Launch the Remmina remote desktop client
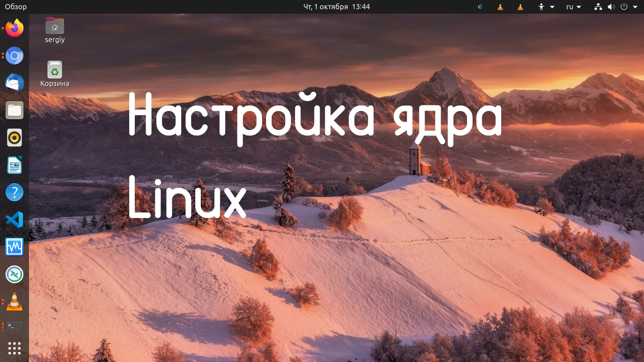The width and height of the screenshot is (644, 362). [x=14, y=274]
